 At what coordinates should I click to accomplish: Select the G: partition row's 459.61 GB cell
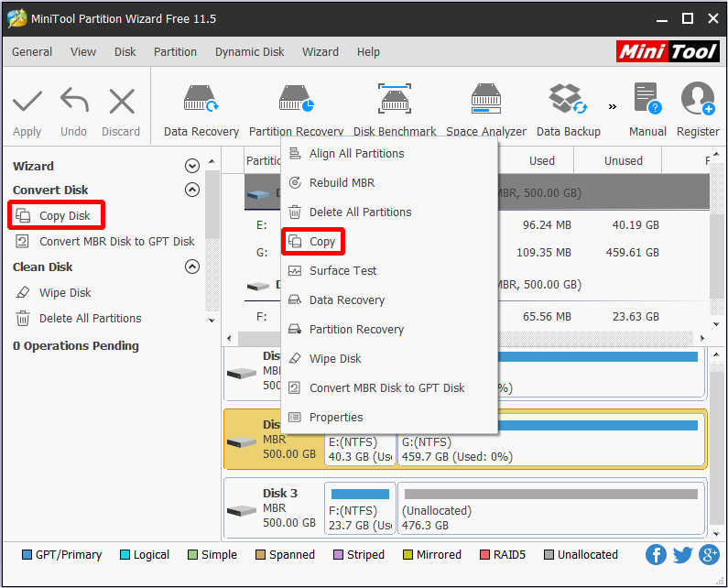(x=633, y=253)
